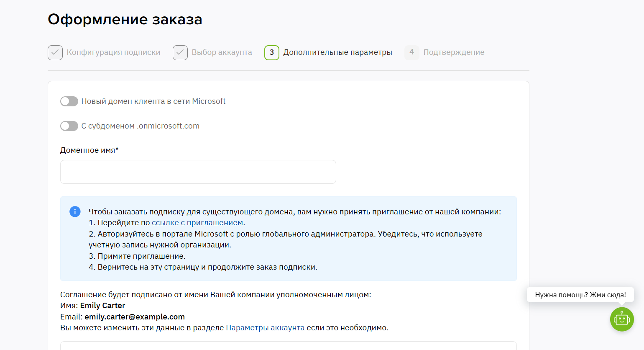Open the ссылке с приглашением link
Screen dimensions: 644x350
[x=197, y=223]
